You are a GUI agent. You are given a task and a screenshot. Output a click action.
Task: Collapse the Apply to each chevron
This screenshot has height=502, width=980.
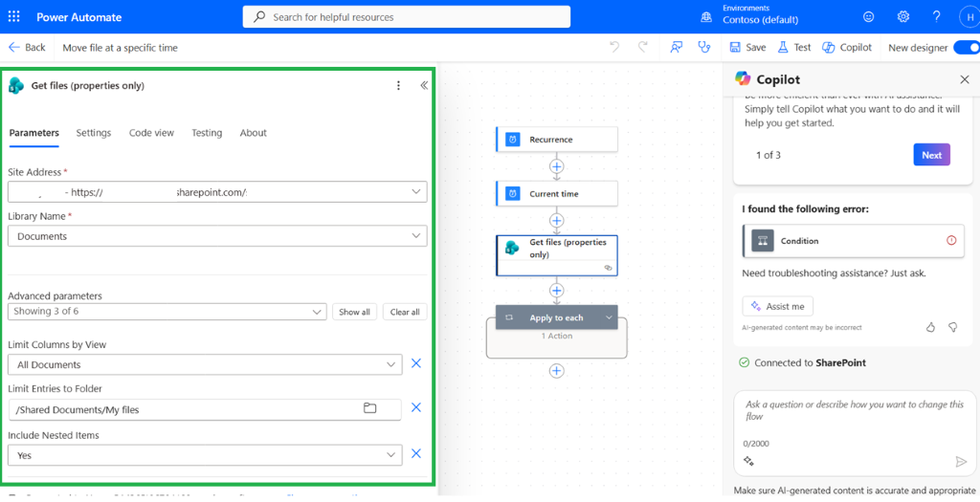coord(609,317)
